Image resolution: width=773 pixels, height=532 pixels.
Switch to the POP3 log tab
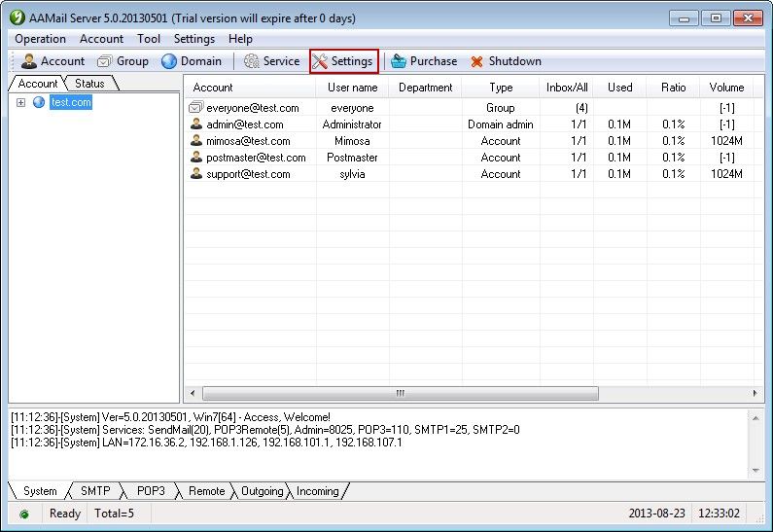(151, 491)
